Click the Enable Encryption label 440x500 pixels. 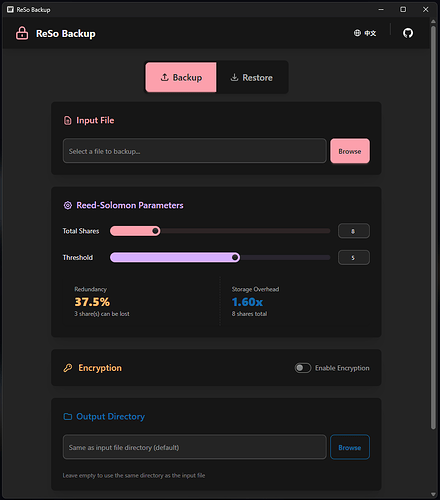point(342,368)
